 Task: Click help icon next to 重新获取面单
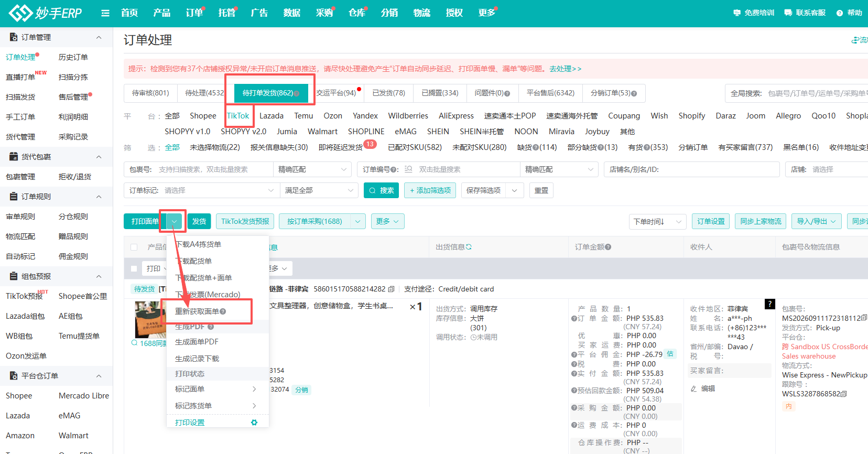pyautogui.click(x=223, y=311)
